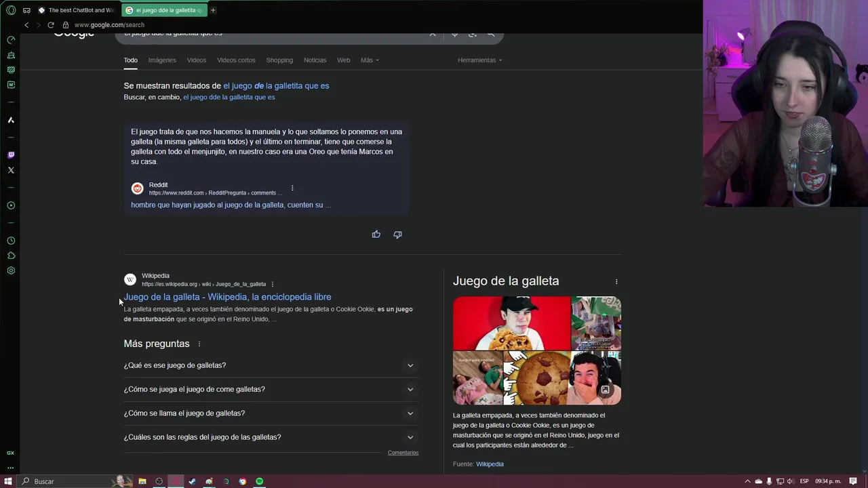Expand '¿Cómo se llama el juego de galletas?'

point(271,413)
